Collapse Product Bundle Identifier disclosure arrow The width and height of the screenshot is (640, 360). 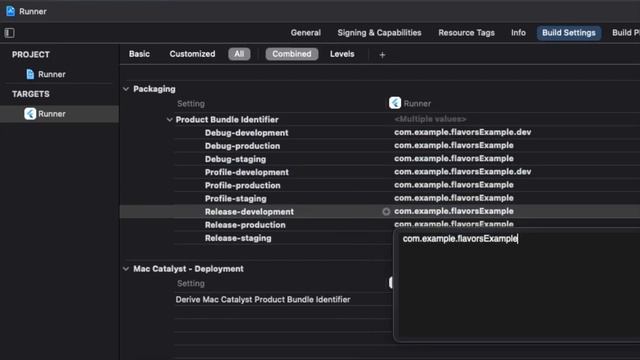[x=169, y=120]
